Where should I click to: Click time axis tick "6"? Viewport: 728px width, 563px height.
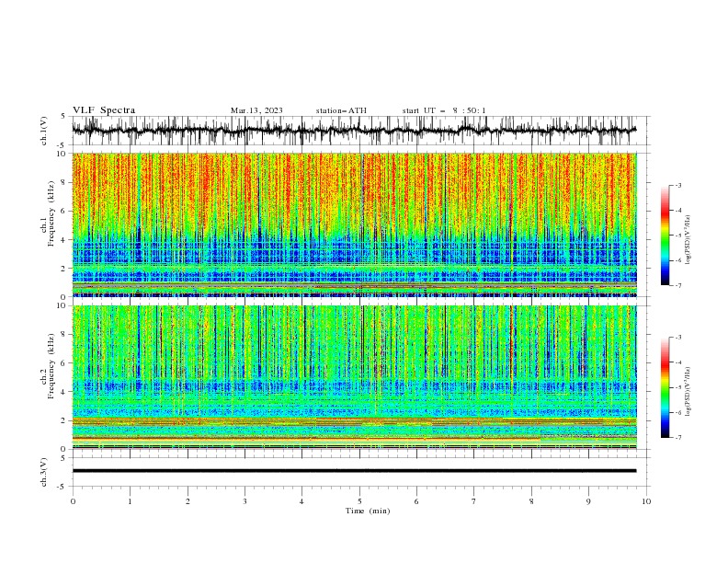tap(416, 501)
